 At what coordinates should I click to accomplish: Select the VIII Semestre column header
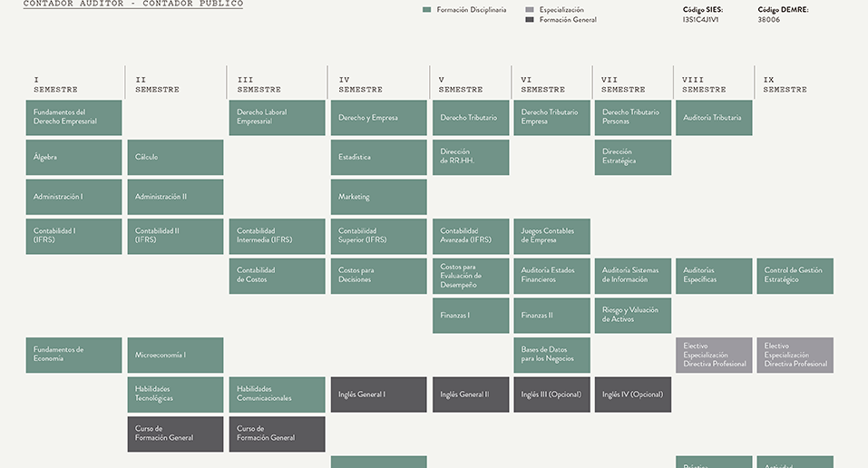click(x=704, y=84)
